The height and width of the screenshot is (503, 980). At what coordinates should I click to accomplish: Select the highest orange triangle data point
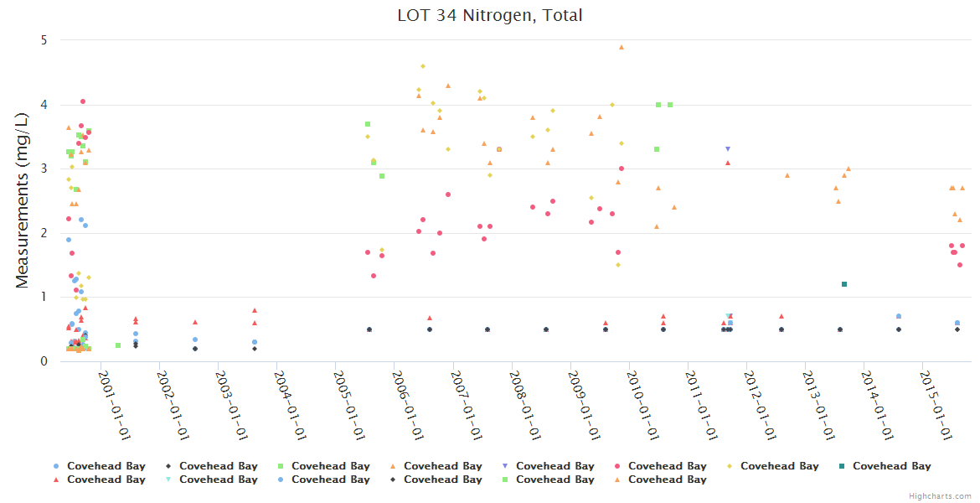(x=622, y=48)
